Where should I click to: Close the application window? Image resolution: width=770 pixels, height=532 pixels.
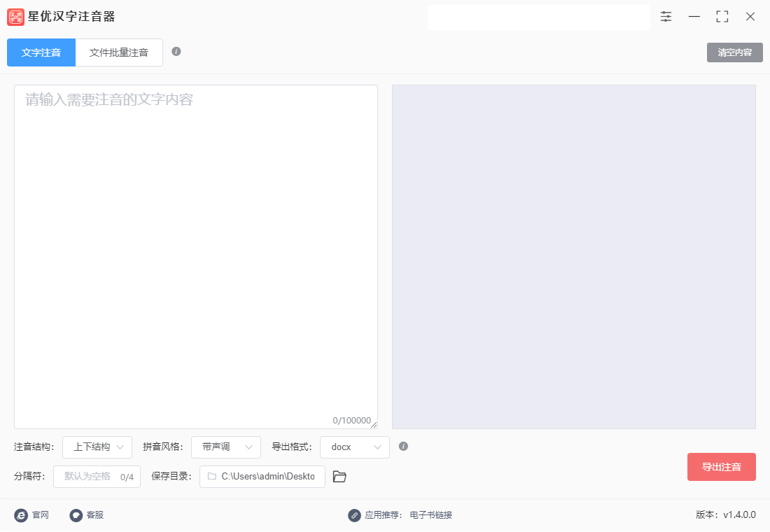pyautogui.click(x=750, y=17)
